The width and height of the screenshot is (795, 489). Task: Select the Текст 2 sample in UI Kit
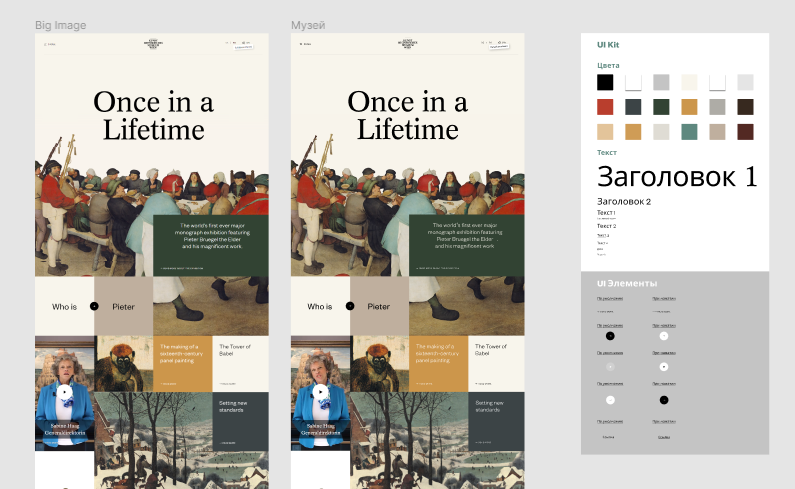606,226
